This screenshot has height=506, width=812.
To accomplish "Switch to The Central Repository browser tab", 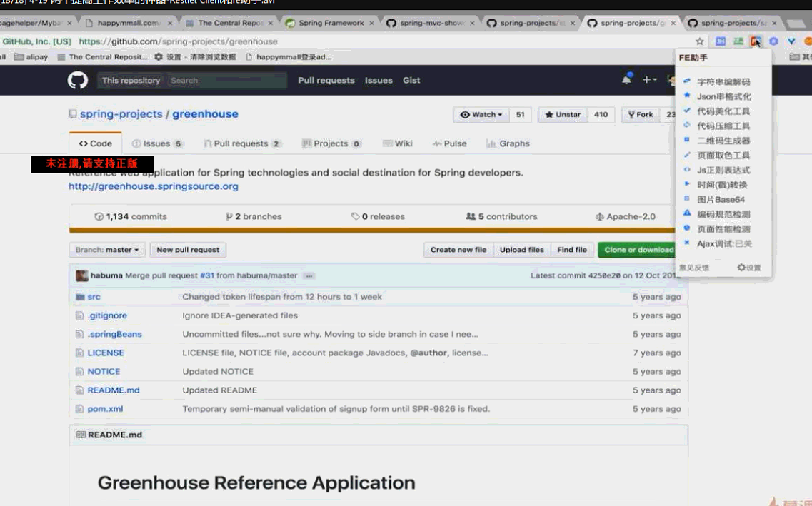I will [229, 24].
